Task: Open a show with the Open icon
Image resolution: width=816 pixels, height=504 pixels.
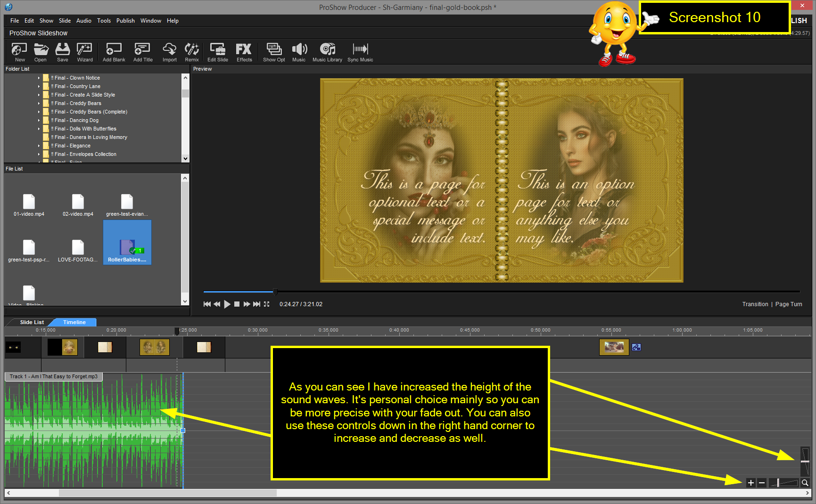Action: [41, 52]
